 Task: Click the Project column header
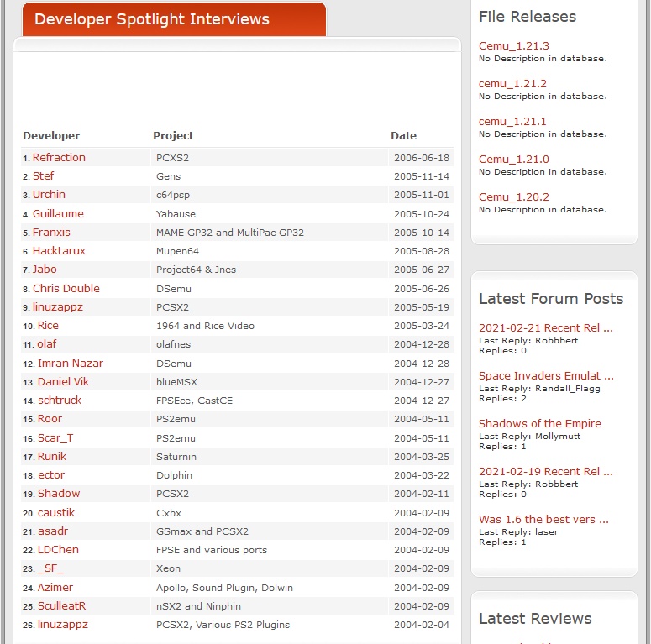[x=173, y=136]
